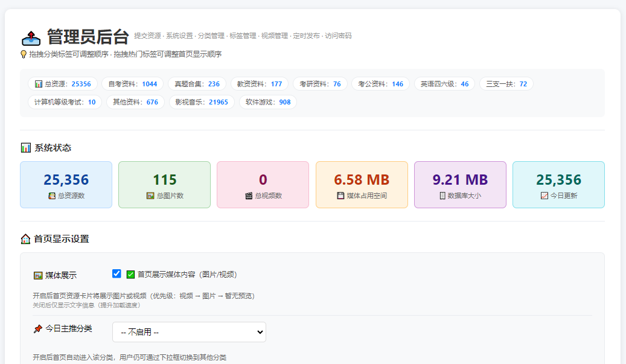Toggle the 首页展示媒体内容 blue checkbox
Screen dimensions: 626x364
pos(117,273)
